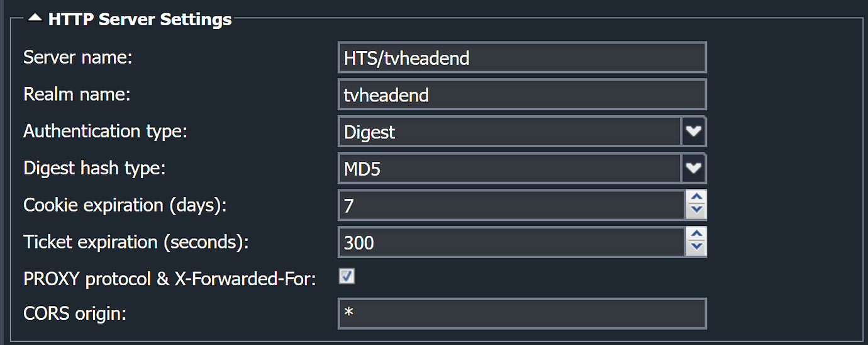Decrease Ticket expiration with down arrow

[696, 249]
